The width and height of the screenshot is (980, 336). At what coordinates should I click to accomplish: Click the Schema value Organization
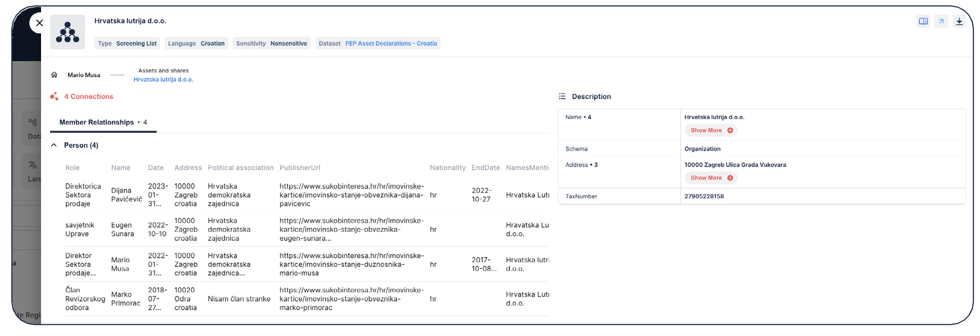pyautogui.click(x=703, y=149)
